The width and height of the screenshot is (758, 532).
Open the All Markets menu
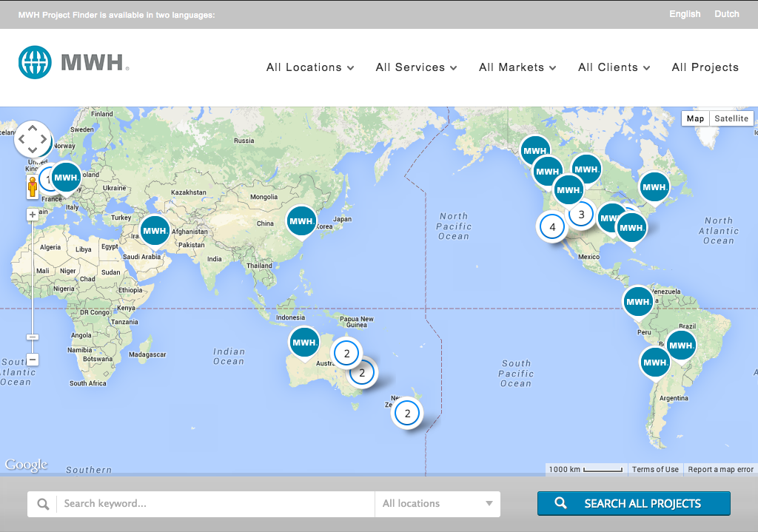point(517,67)
